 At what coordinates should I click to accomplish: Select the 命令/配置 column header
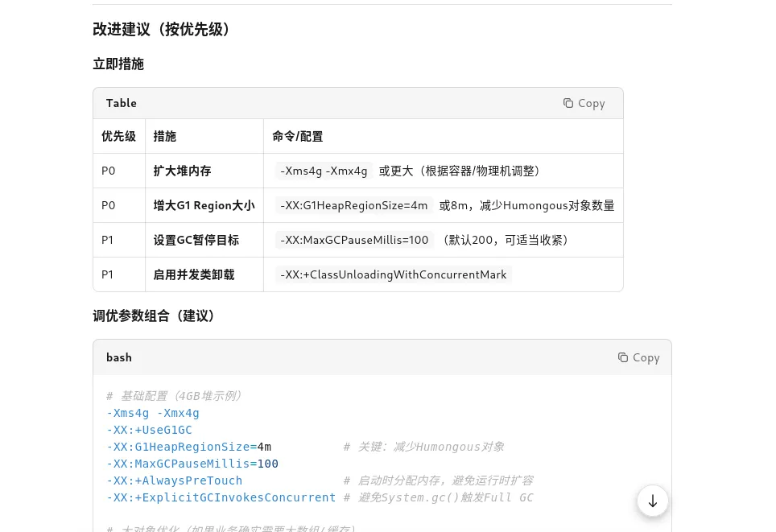298,137
